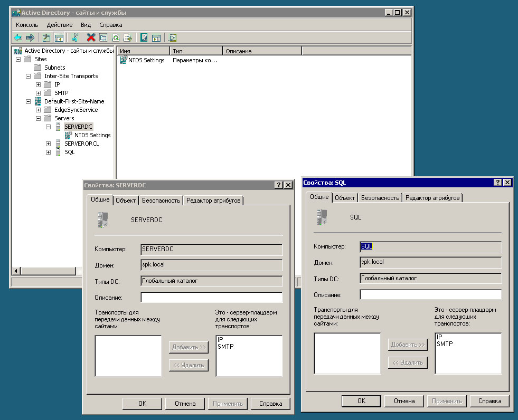Expand the IP transport folder
This screenshot has width=518, height=420.
[39, 84]
